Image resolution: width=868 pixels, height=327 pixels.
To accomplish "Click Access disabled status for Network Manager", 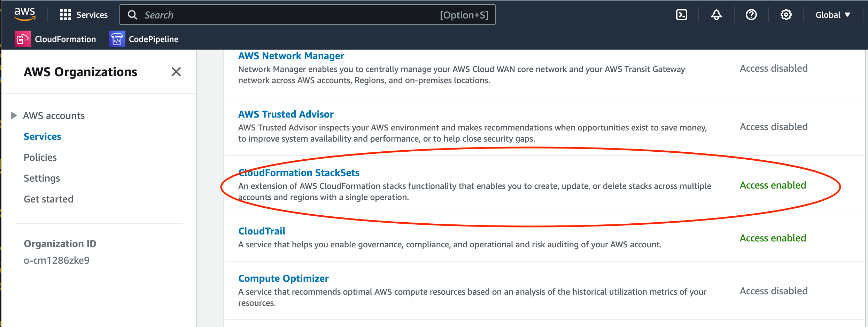I will tap(774, 68).
